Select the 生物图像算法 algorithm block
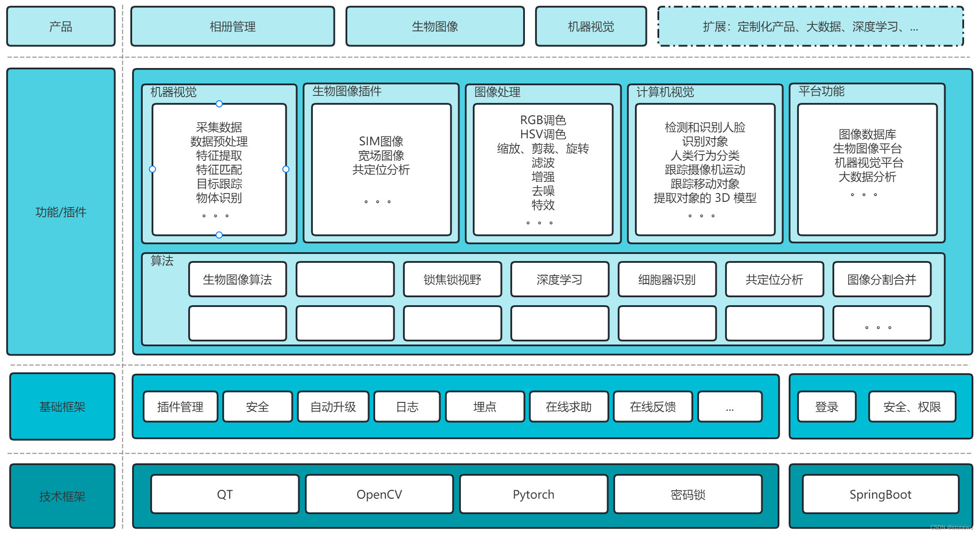Viewport: 980px width, 534px height. point(237,279)
